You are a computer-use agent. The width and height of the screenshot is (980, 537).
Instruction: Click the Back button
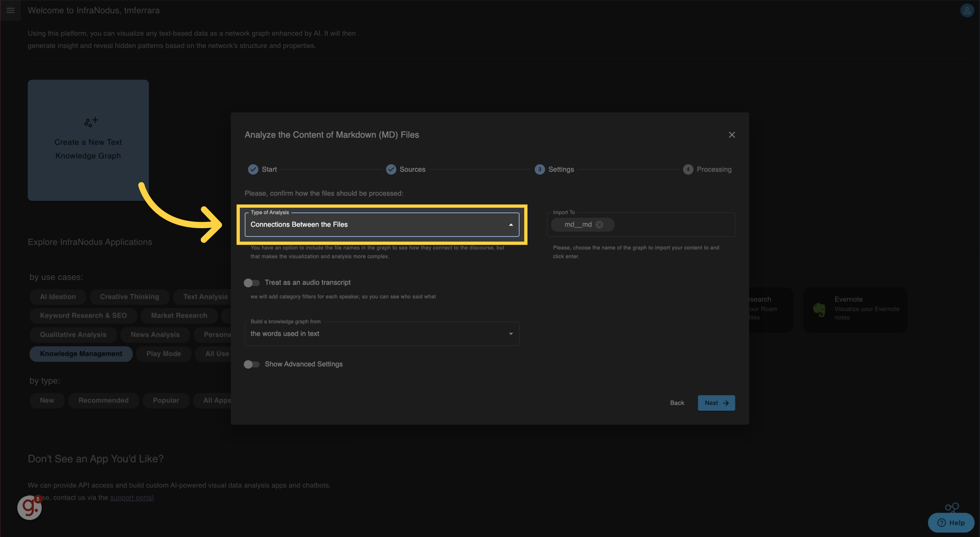coord(677,403)
